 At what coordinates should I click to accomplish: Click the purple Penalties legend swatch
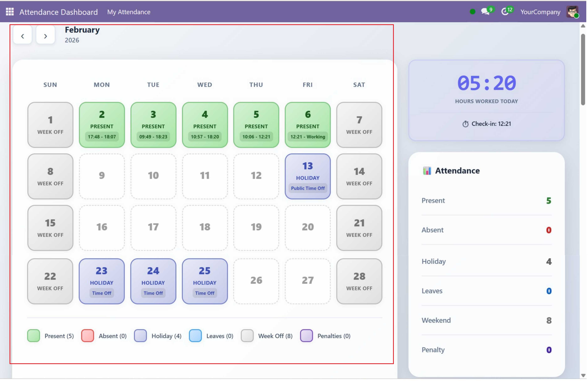pyautogui.click(x=306, y=336)
